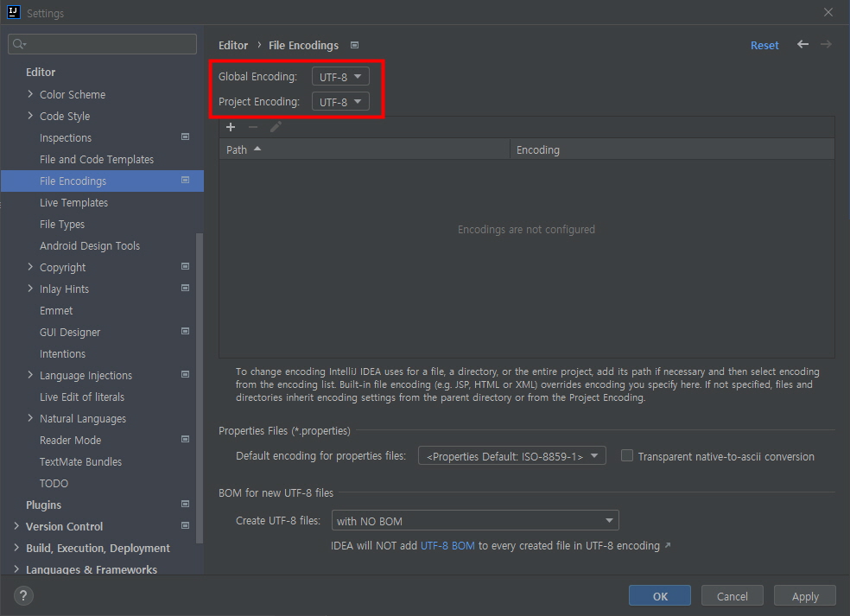Click sort arrow next to Path header
Viewport: 850px width, 616px height.
tap(257, 149)
